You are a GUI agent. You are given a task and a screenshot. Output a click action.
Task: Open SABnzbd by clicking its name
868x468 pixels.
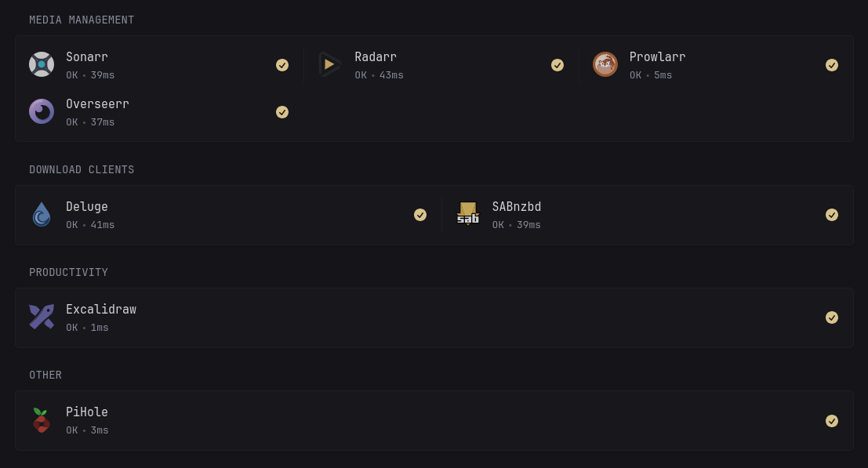517,206
